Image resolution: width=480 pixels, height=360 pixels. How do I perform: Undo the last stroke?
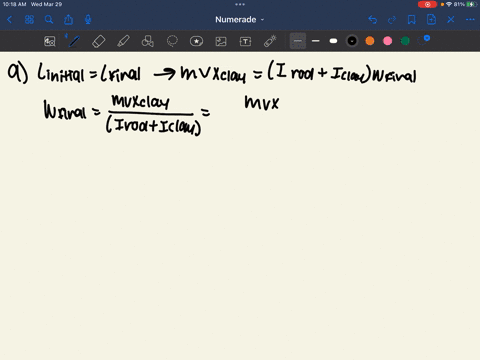[x=373, y=20]
